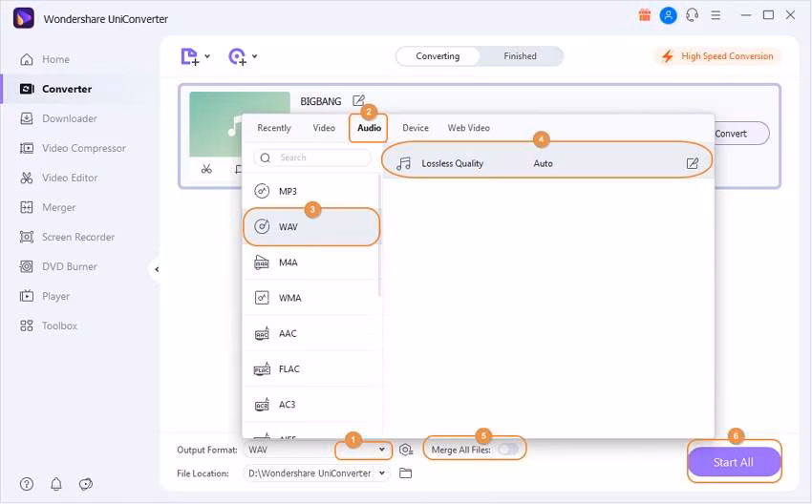Click the format list scrollbar
Viewport: 812px width, 504px height.
point(379,236)
